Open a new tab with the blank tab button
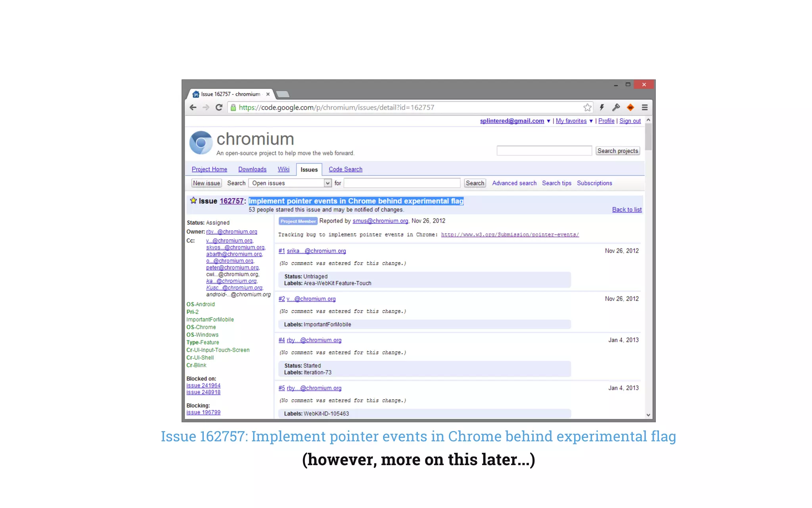Image resolution: width=812 pixels, height=508 pixels. pos(283,94)
